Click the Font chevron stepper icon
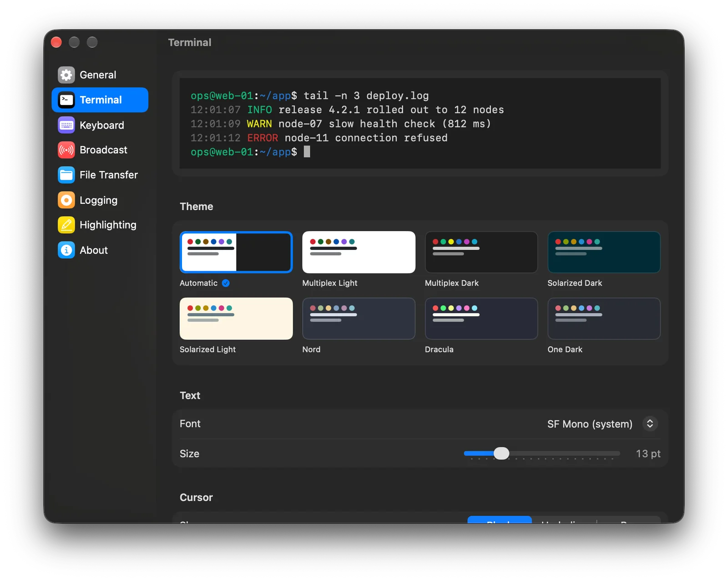 click(x=650, y=424)
